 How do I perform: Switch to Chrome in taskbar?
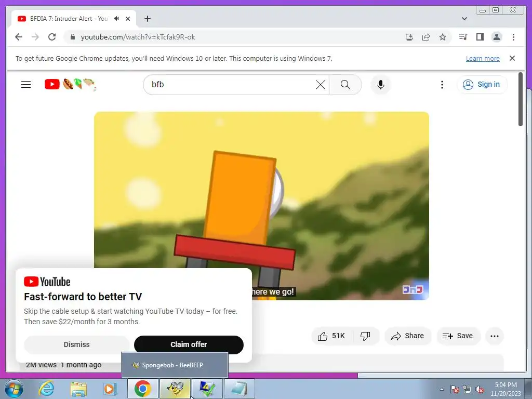(x=143, y=389)
